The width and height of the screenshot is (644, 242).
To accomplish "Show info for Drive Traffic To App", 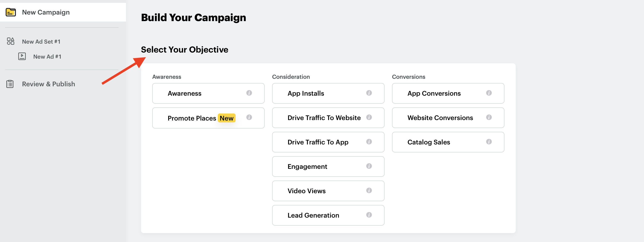I will point(369,142).
